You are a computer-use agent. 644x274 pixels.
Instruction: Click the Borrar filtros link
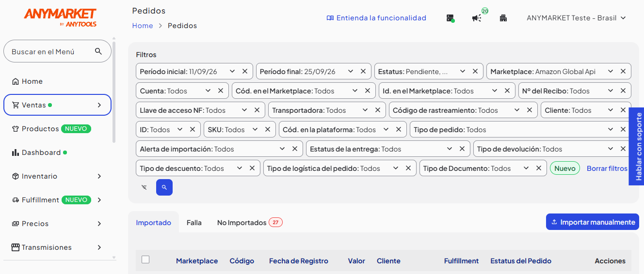[607, 168]
